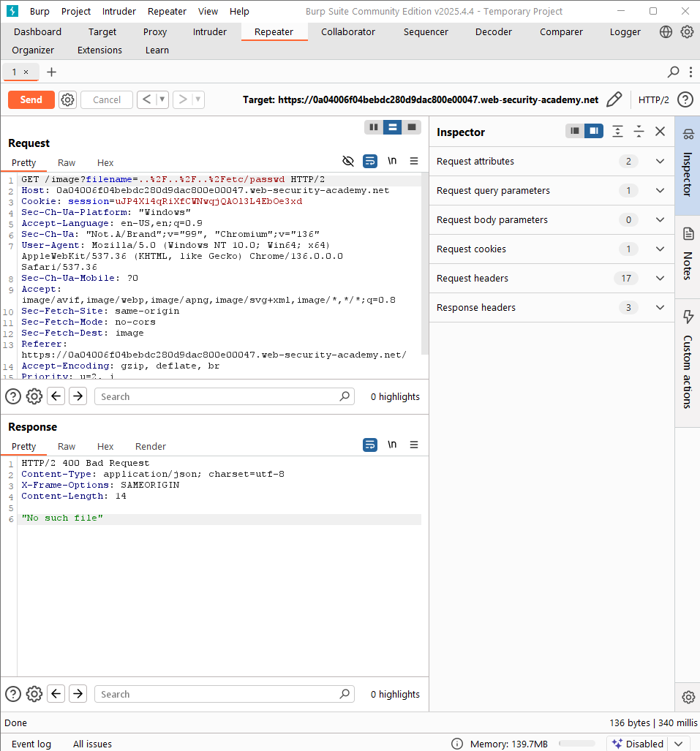Image resolution: width=700 pixels, height=751 pixels.
Task: Toggle request \n non-printable characters display
Action: pos(392,161)
